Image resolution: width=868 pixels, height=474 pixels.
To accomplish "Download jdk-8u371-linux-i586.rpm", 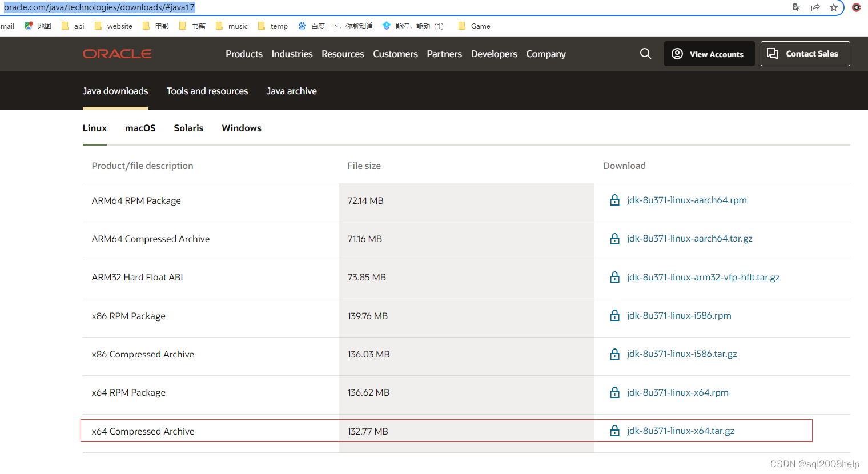I will pyautogui.click(x=679, y=315).
